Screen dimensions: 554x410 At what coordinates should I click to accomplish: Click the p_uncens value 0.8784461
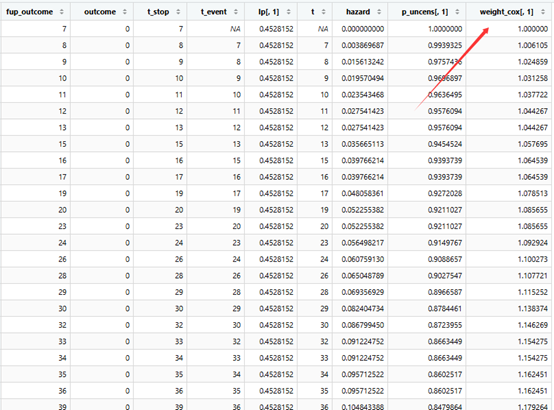tap(445, 309)
